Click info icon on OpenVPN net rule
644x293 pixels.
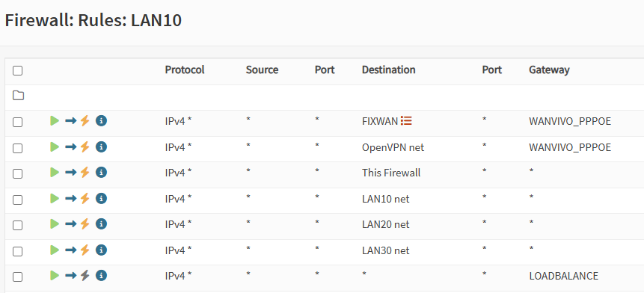[x=102, y=146]
